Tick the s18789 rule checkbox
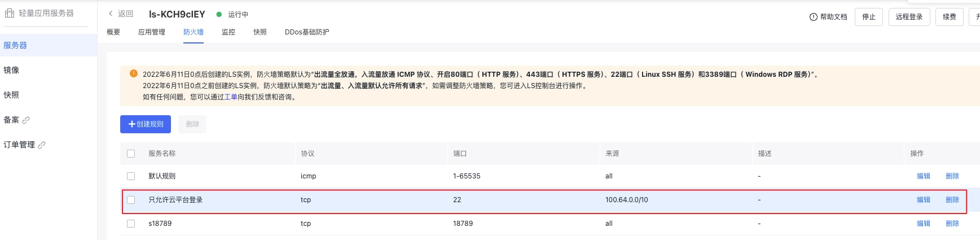The height and width of the screenshot is (240, 980). pyautogui.click(x=131, y=224)
